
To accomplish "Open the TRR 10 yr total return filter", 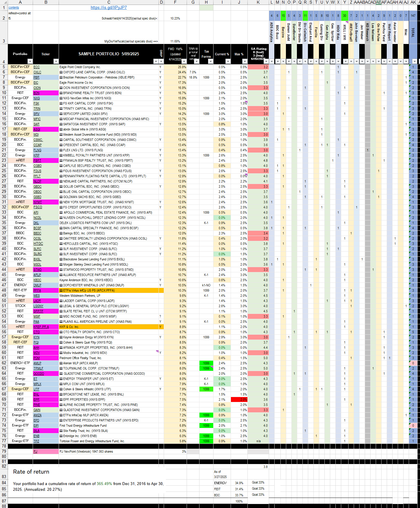I will [x=196, y=61].
